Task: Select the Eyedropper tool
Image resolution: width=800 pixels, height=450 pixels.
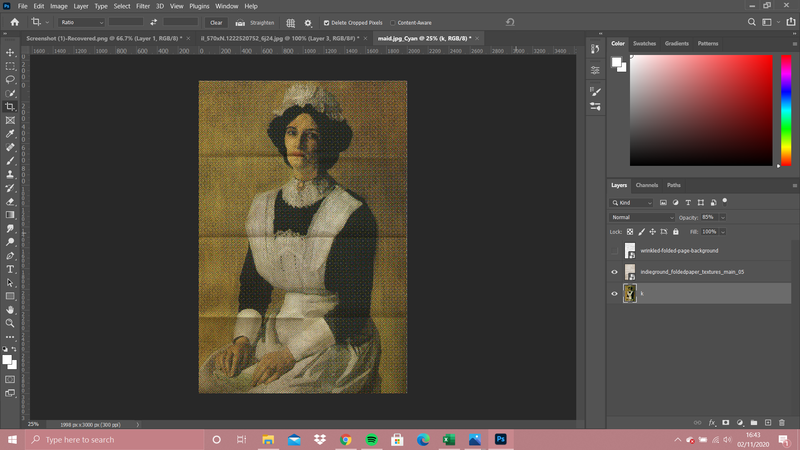Action: click(x=10, y=134)
